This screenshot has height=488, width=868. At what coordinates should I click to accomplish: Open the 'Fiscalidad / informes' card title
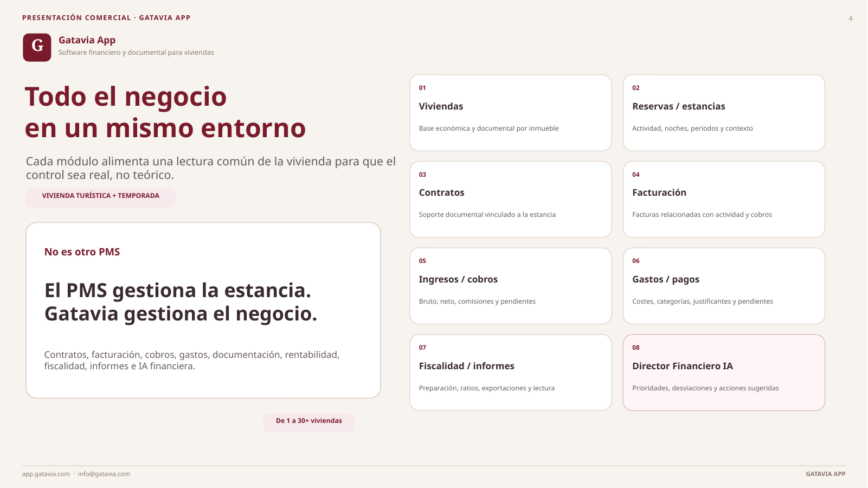467,367
